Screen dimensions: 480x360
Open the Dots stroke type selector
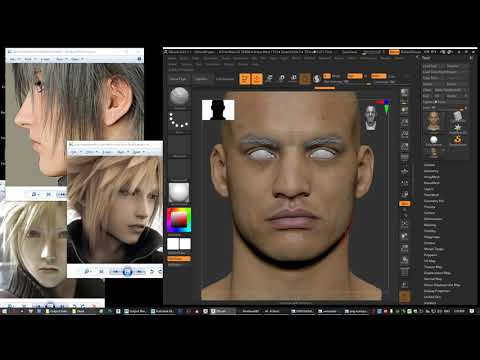tap(179, 121)
